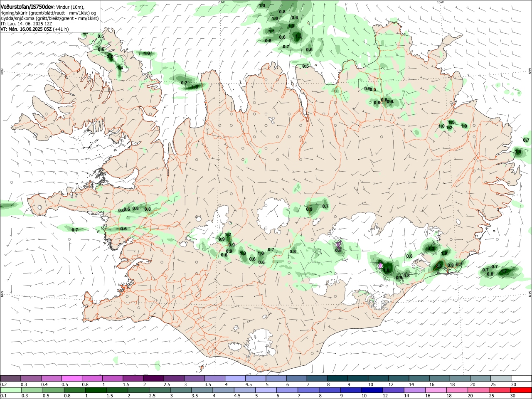Image resolution: width=532 pixels, height=399 pixels.
Task: Click the '(+41 h)' forecast offset text
Action: (x=61, y=29)
